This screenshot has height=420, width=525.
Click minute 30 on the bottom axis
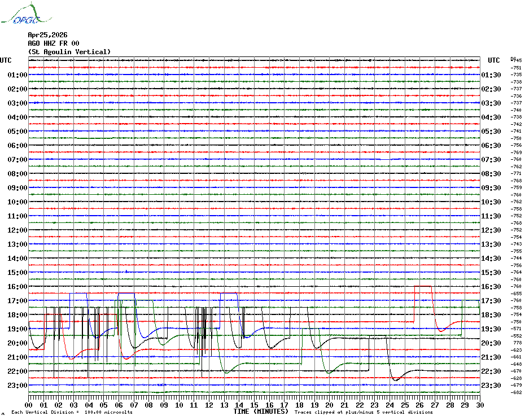[x=479, y=405]
